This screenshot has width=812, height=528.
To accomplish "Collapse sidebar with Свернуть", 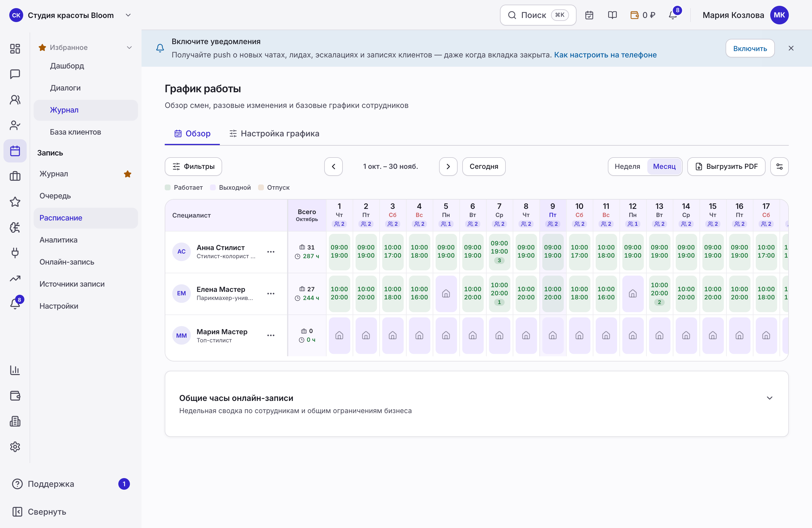I will click(x=39, y=512).
